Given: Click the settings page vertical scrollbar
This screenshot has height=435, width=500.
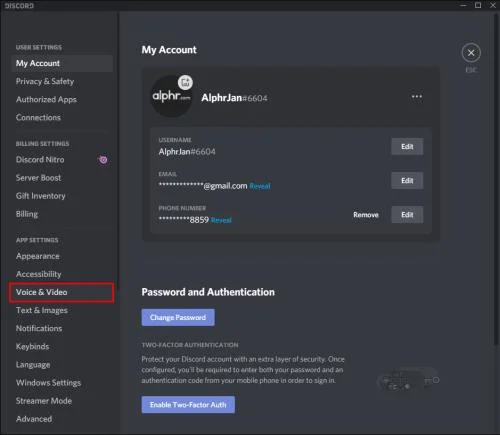Looking at the screenshot, I should pyautogui.click(x=496, y=180).
